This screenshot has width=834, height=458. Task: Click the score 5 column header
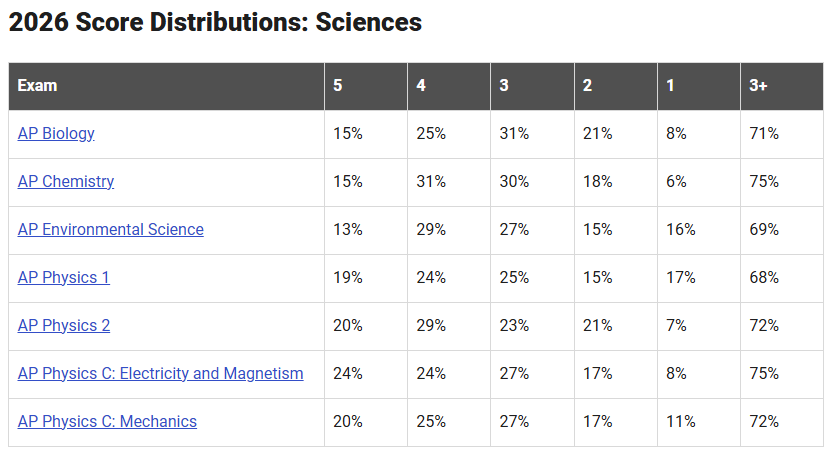pos(366,86)
